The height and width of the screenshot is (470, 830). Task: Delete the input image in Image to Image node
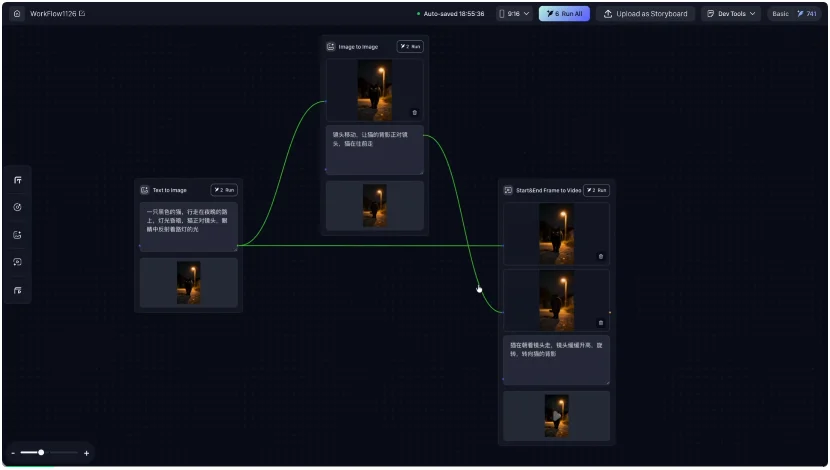pos(415,112)
